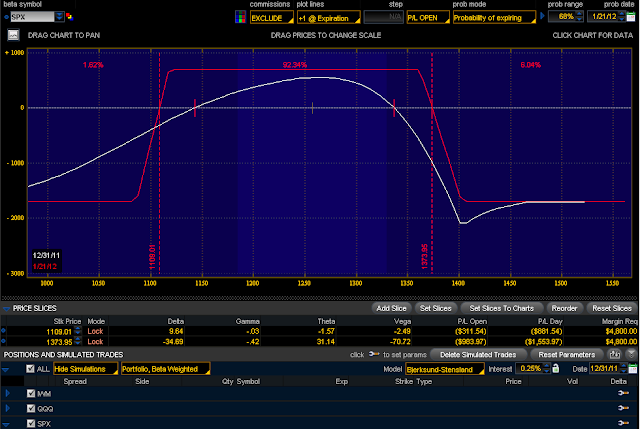The image size is (640, 429).
Task: Adjust Interest 0.25% stepper
Action: coord(547,369)
